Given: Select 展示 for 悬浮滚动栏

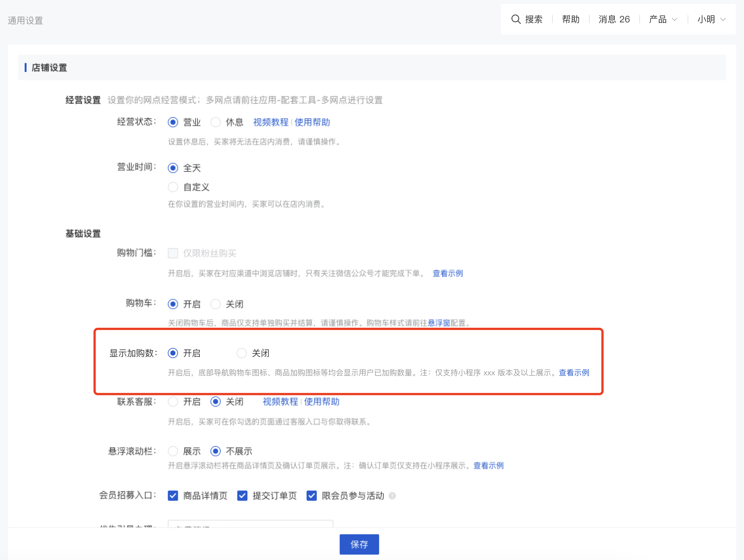Looking at the screenshot, I should pos(173,451).
